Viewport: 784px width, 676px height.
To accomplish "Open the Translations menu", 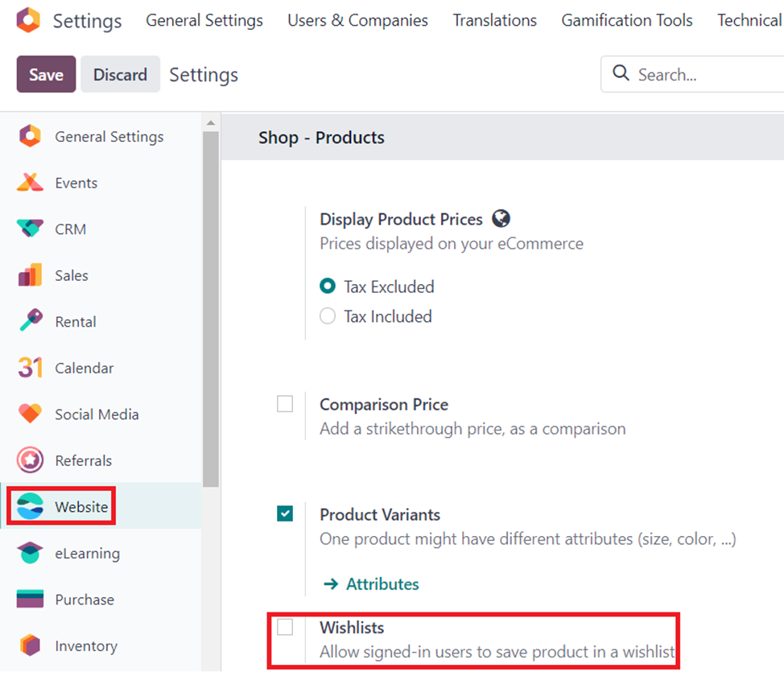I will tap(494, 20).
